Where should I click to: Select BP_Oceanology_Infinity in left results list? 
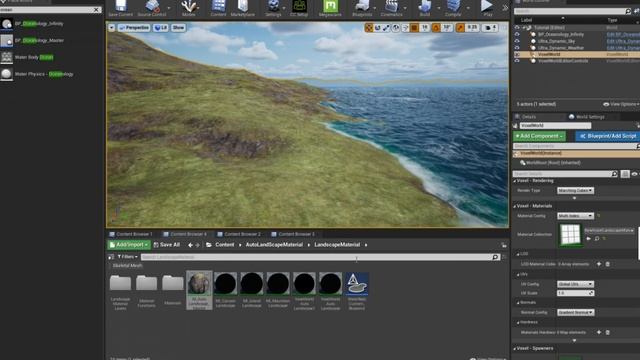click(x=39, y=24)
